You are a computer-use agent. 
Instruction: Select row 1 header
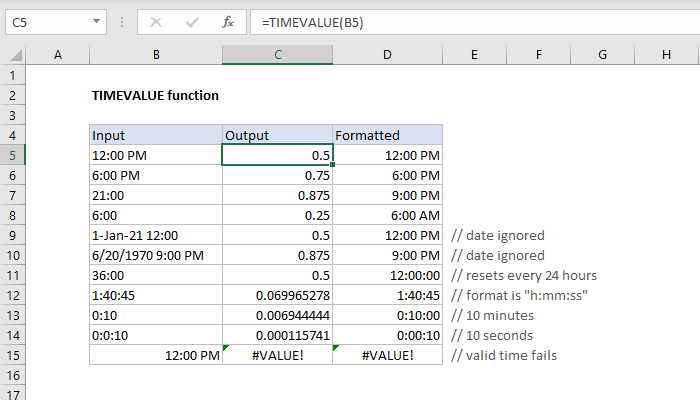pyautogui.click(x=12, y=75)
